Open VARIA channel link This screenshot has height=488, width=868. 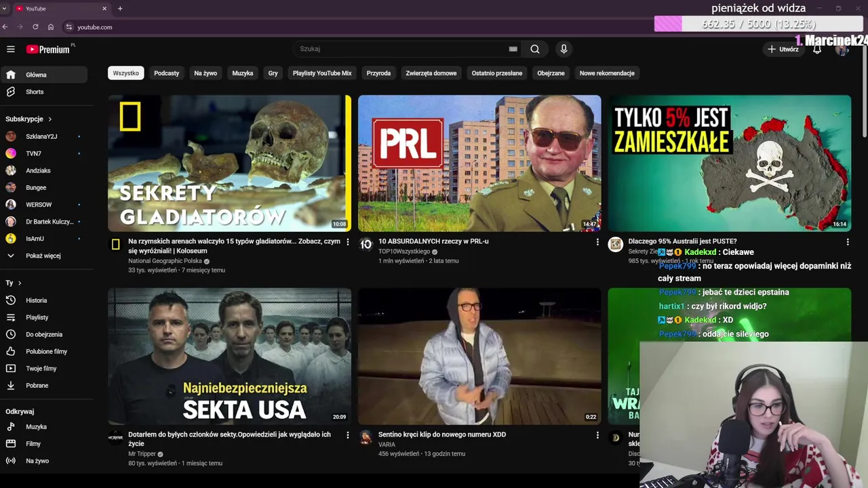[387, 445]
